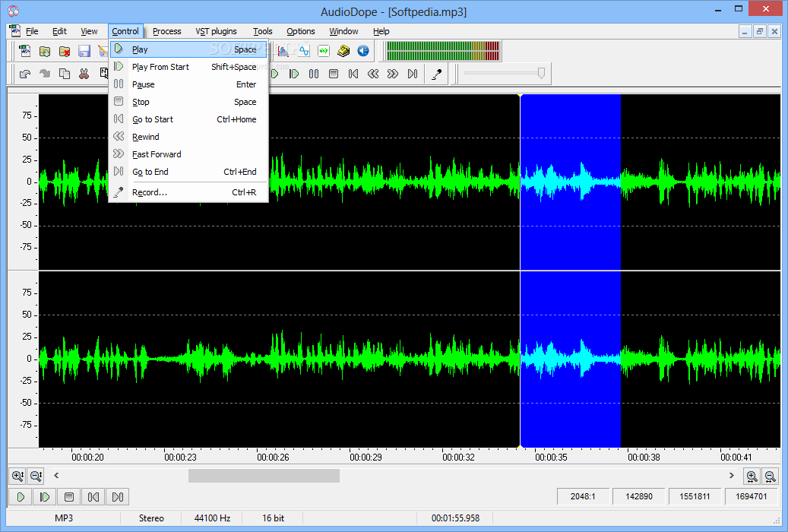Screen dimensions: 788x532
Task: Click the Redo arrow icon
Action: (x=45, y=74)
